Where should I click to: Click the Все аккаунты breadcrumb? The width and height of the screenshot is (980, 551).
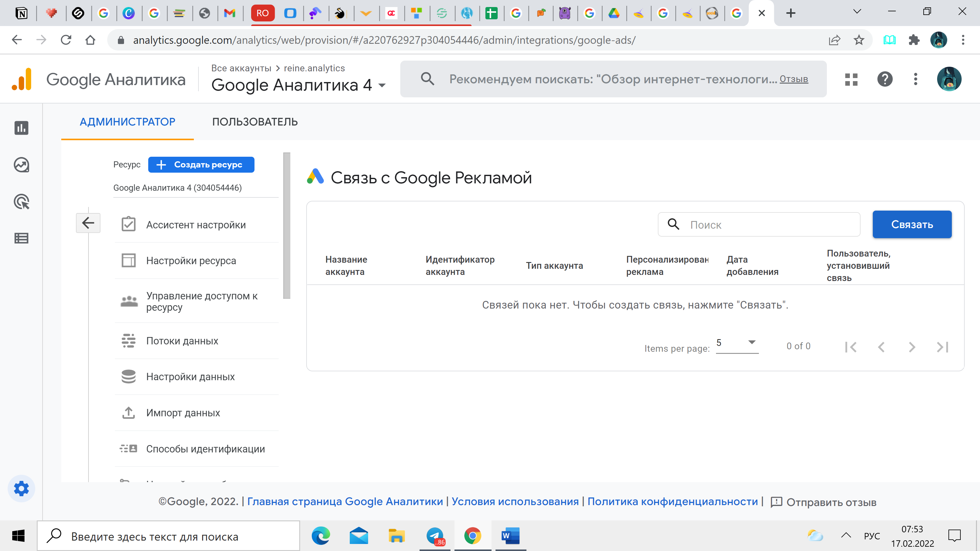coord(241,68)
